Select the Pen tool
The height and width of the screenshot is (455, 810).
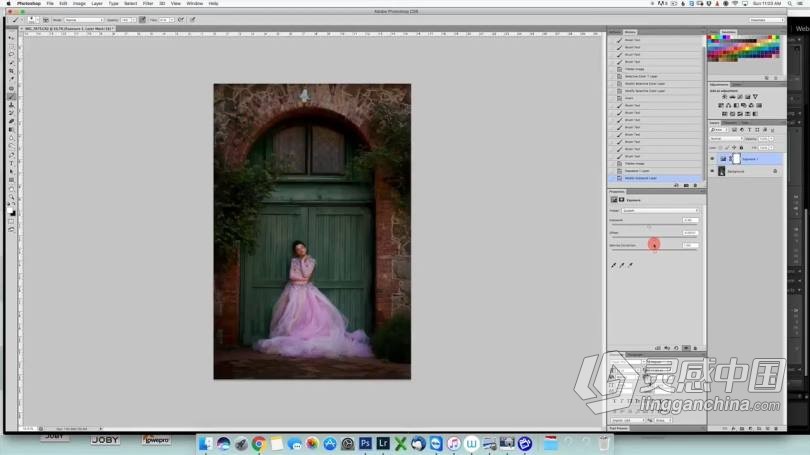tap(11, 155)
